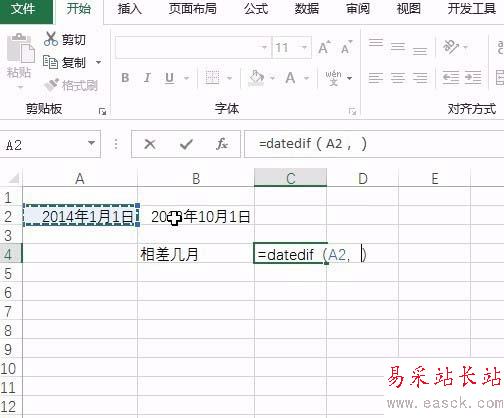Viewport: 504px width, 418px height.
Task: Open the Name Box dropdown arrow
Action: (91, 143)
